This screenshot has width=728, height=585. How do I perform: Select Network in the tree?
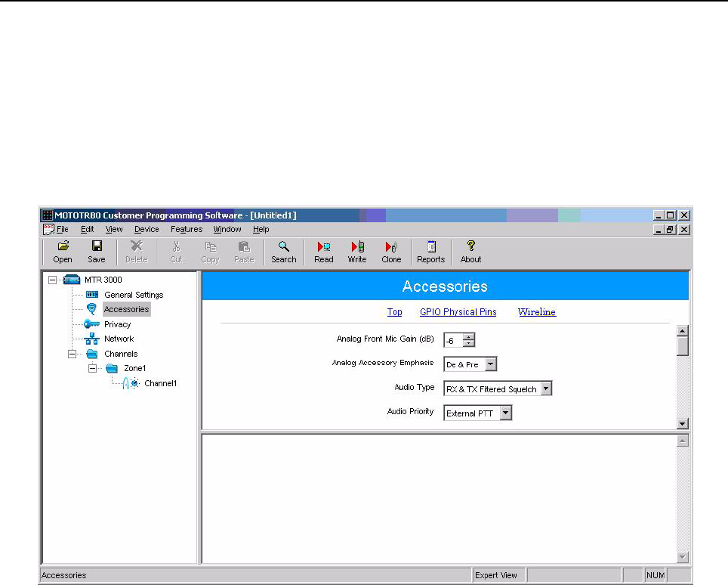119,339
